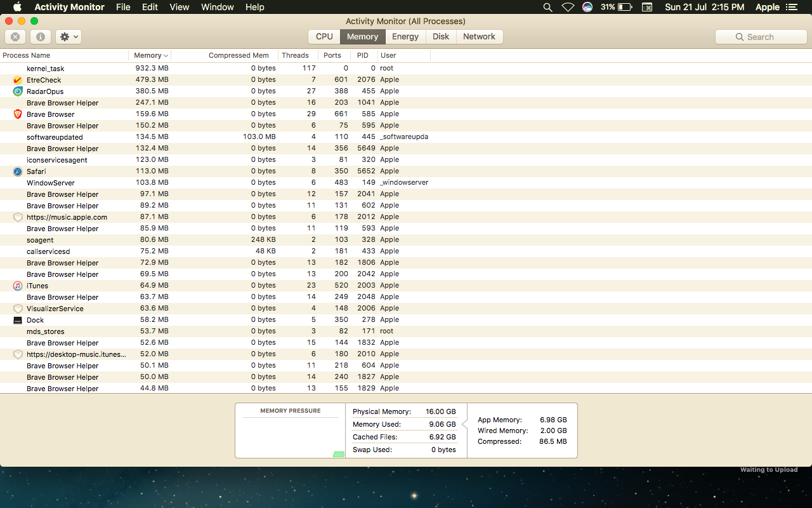
Task: Click the Safari compass icon
Action: (18, 171)
